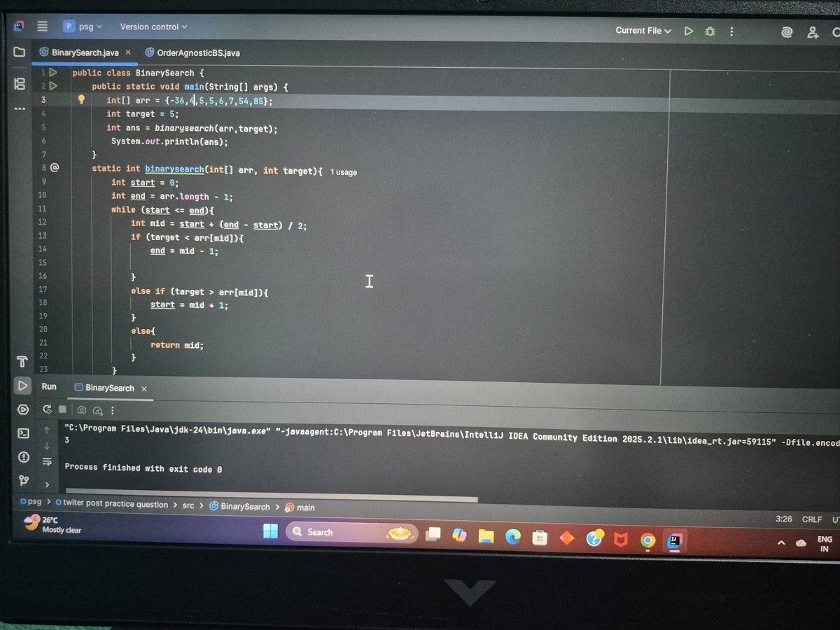Open the Version control dropdown
The height and width of the screenshot is (630, 840).
pyautogui.click(x=153, y=27)
